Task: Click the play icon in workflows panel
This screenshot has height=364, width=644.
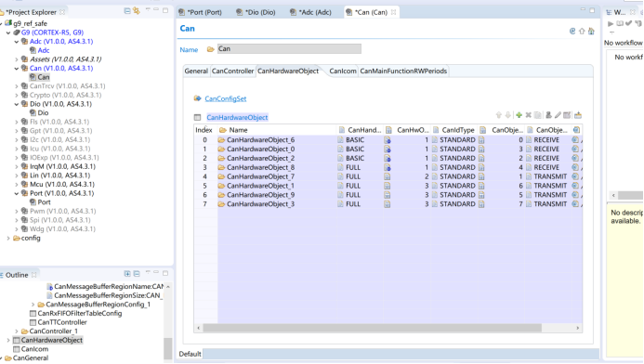Action: pos(611,24)
